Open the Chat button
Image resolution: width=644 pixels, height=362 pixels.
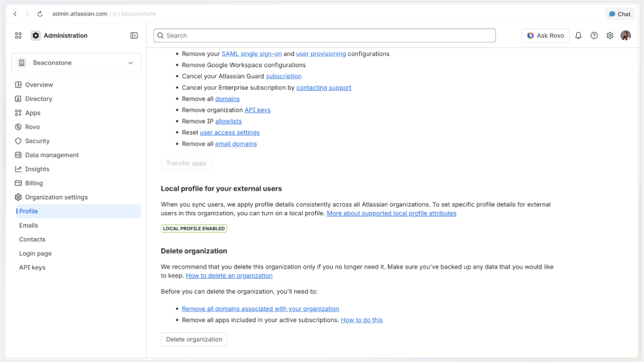coord(620,14)
